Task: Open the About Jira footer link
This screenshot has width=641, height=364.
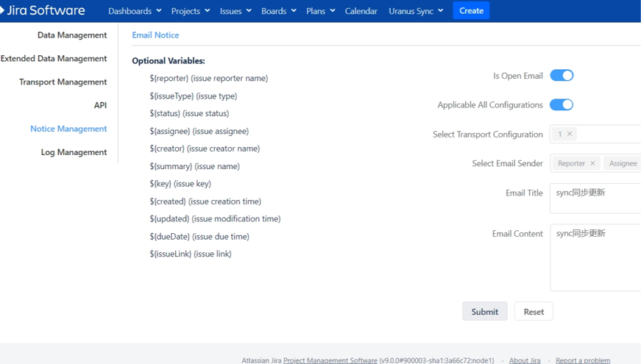Action: (525, 360)
